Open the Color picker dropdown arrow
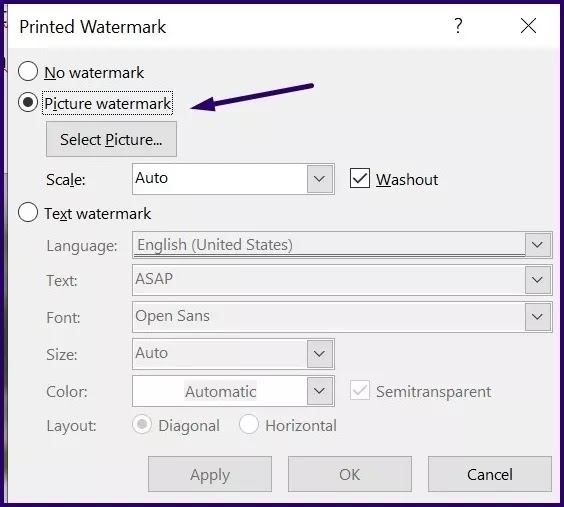 pyautogui.click(x=319, y=391)
